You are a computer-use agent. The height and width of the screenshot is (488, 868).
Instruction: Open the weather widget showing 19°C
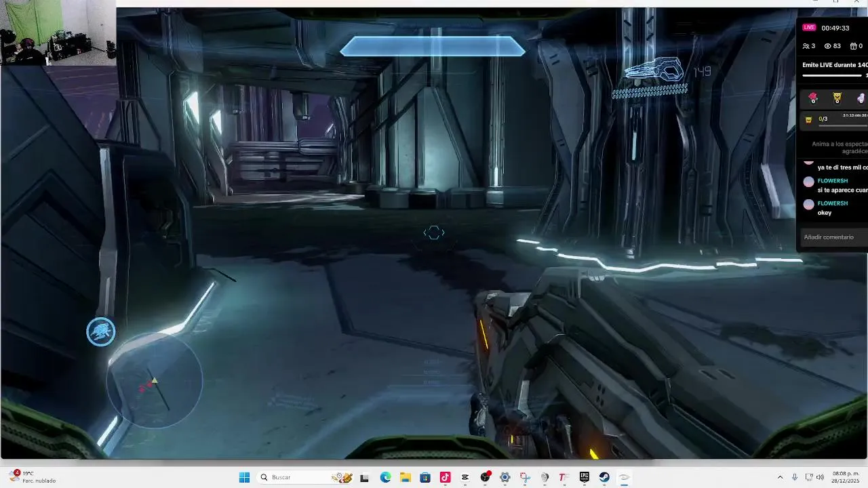coord(33,477)
